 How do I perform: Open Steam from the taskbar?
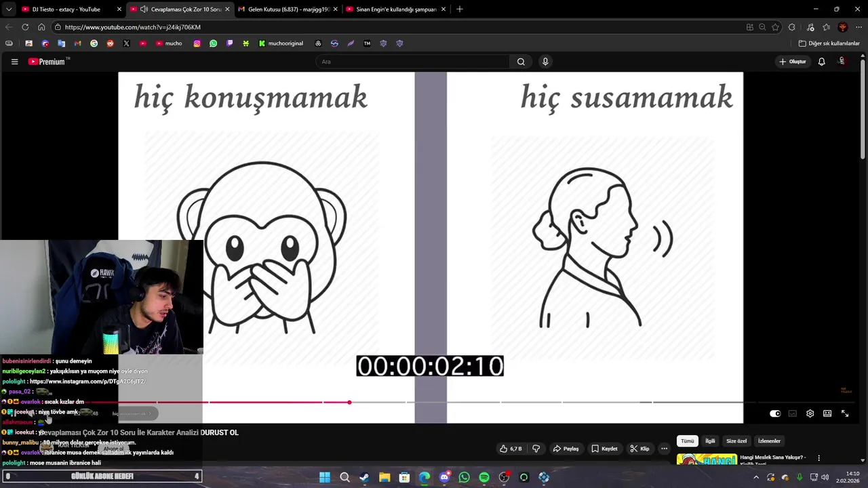(x=364, y=477)
